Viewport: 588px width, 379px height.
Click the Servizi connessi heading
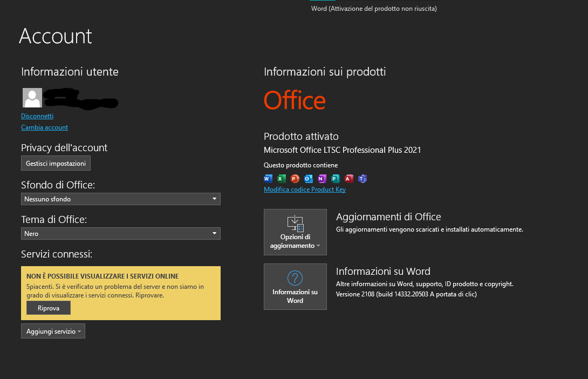click(57, 254)
